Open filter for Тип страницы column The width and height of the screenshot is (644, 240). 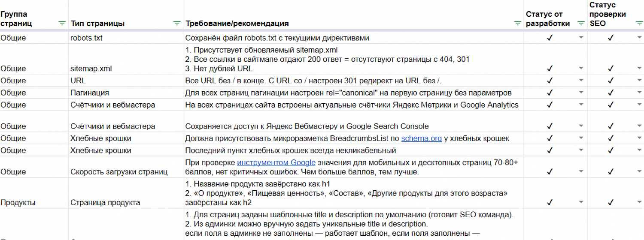pos(176,24)
